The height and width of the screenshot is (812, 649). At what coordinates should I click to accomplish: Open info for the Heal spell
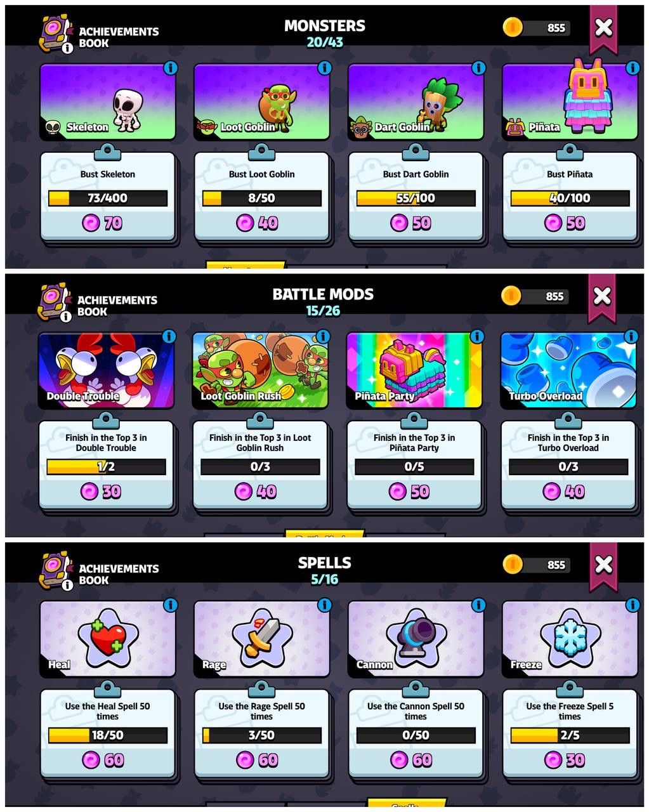point(170,605)
